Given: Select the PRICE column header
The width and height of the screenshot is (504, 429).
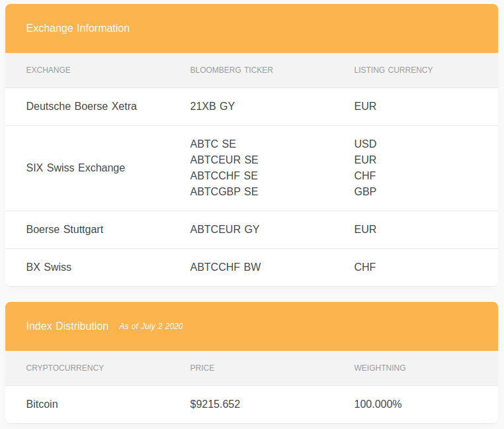Looking at the screenshot, I should tap(202, 368).
